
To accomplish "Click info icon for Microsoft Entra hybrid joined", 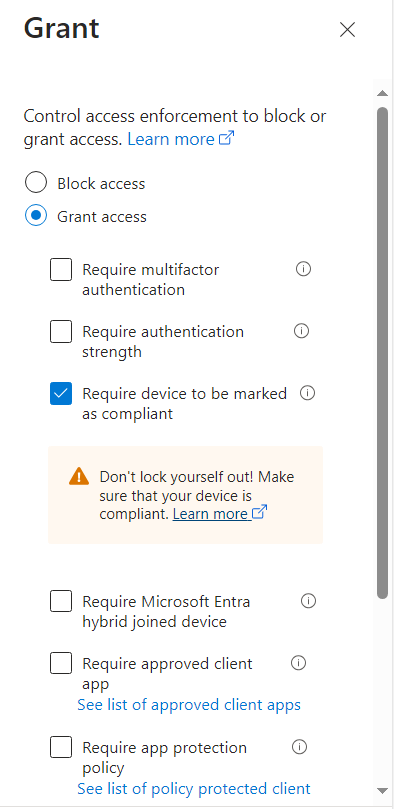I will click(x=308, y=601).
